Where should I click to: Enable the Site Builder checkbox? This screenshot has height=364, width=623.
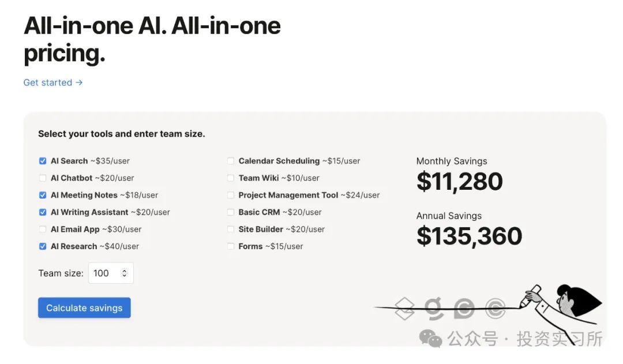(x=231, y=230)
